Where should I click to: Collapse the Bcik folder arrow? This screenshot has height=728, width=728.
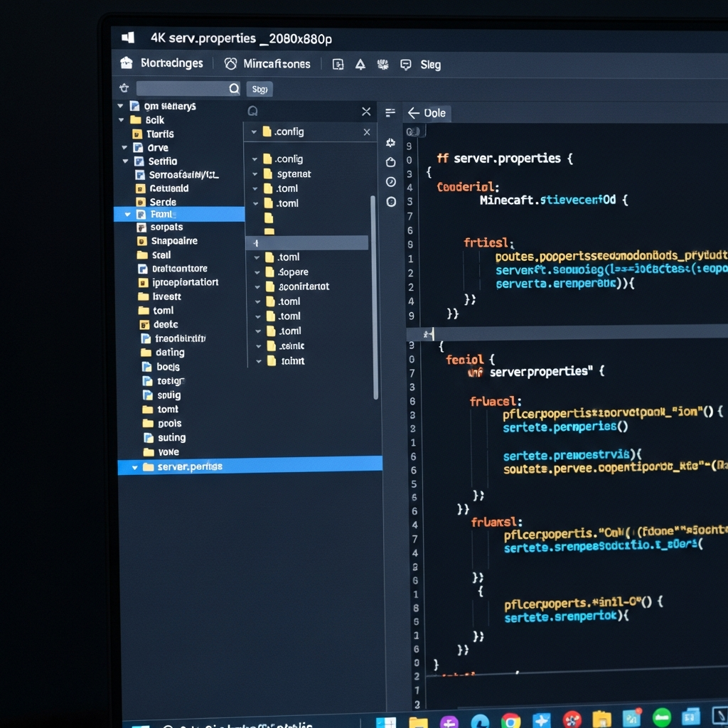(122, 119)
